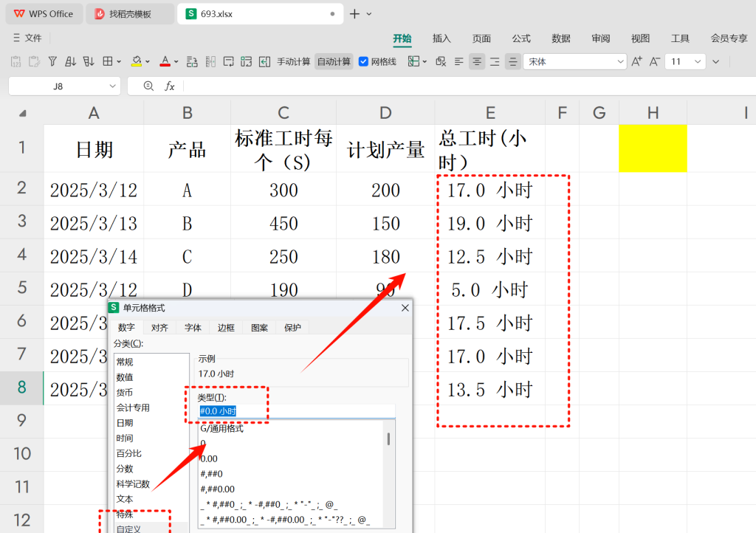This screenshot has width=756, height=533.
Task: Apply the yellow fill bucket icon
Action: click(x=137, y=61)
